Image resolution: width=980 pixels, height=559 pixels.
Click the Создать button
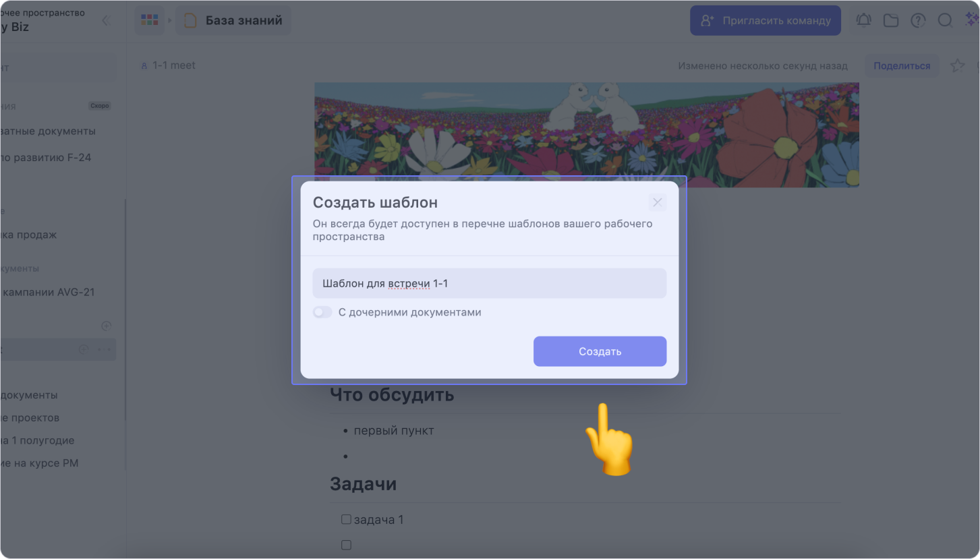coord(600,351)
